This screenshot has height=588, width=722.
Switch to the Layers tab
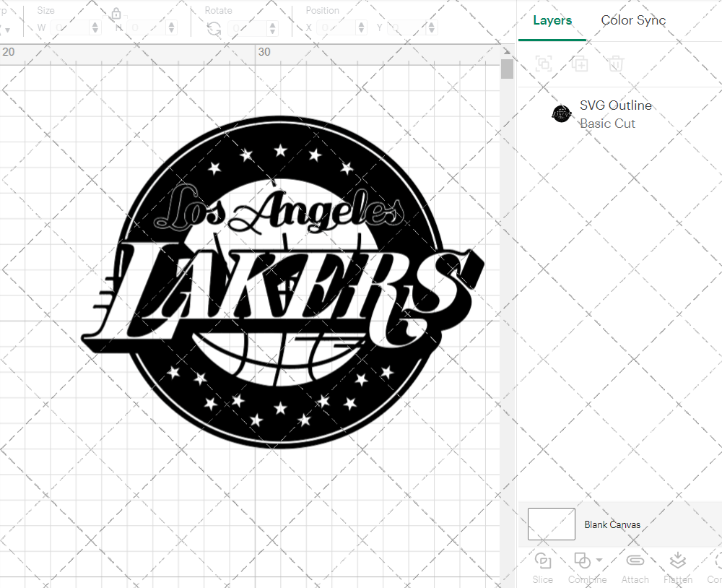point(552,20)
